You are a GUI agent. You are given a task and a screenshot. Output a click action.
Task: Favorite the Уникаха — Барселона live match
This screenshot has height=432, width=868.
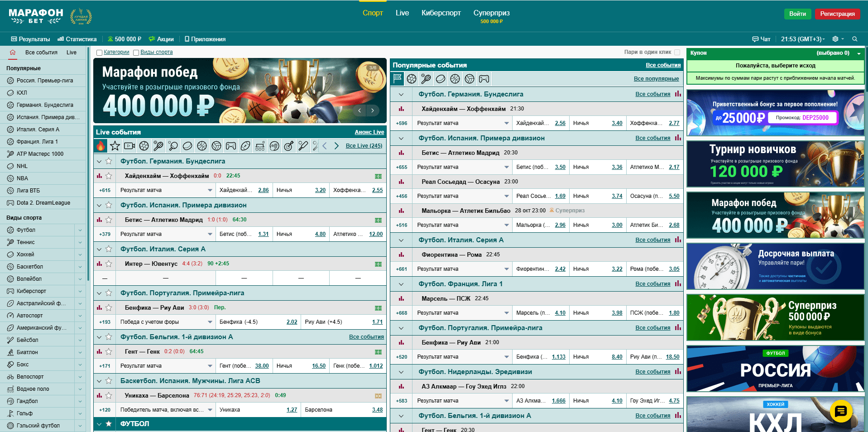pyautogui.click(x=109, y=395)
